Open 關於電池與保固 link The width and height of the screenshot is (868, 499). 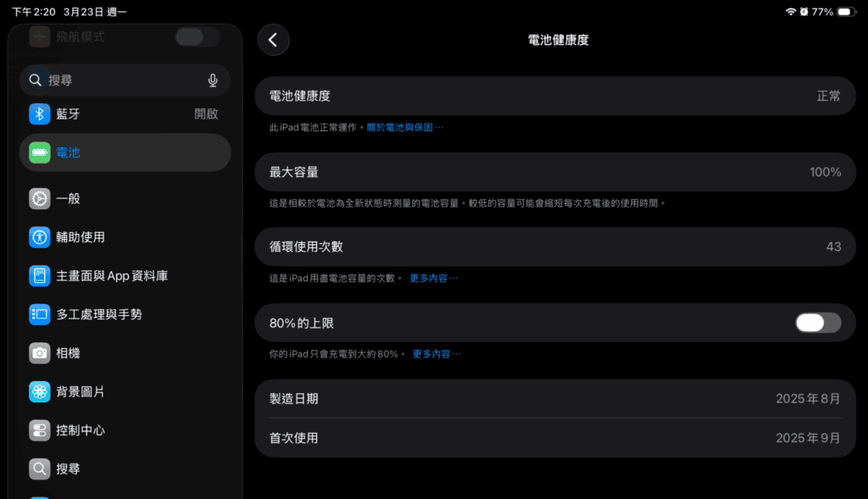(x=404, y=128)
